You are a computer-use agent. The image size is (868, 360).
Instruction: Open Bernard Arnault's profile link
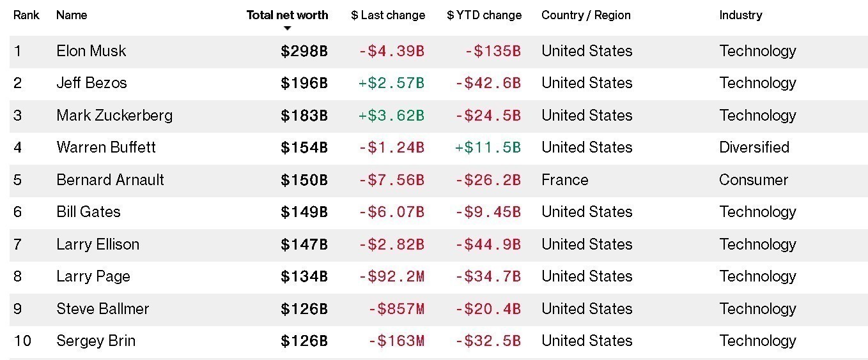coord(110,180)
